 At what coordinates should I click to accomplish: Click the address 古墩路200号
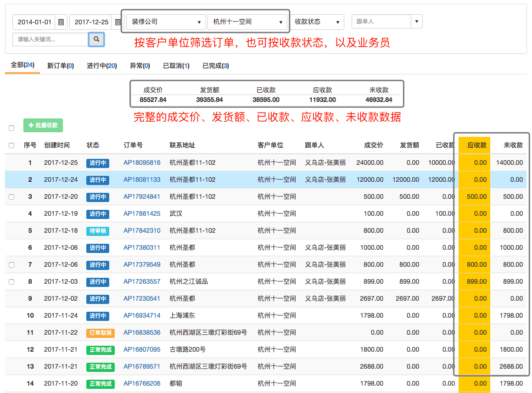[x=188, y=349]
